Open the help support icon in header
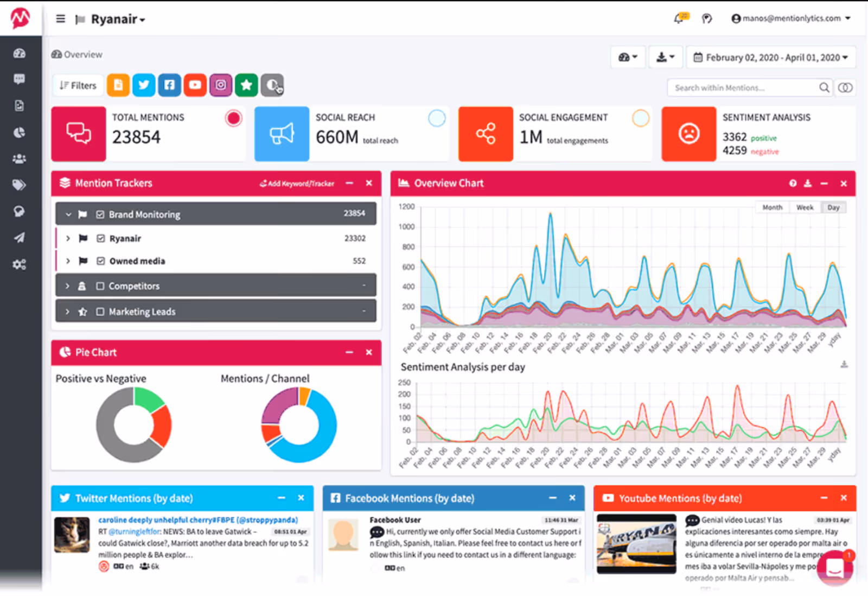The width and height of the screenshot is (868, 596). (x=707, y=18)
